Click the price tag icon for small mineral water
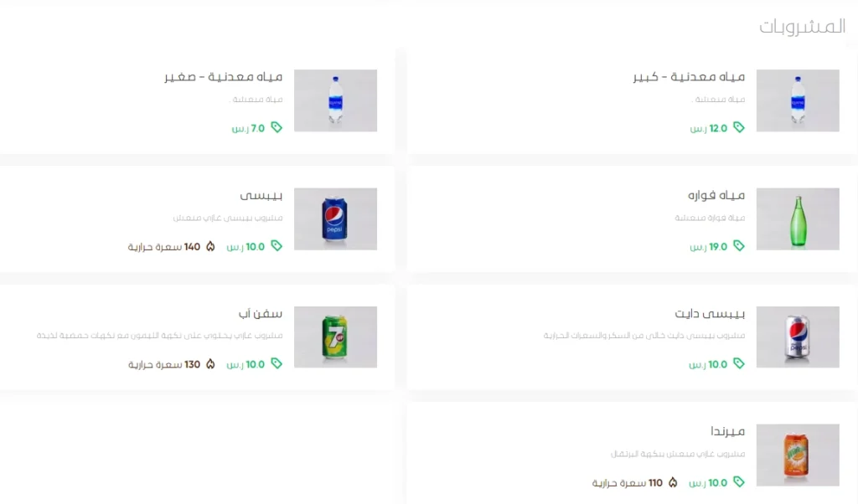 click(277, 127)
